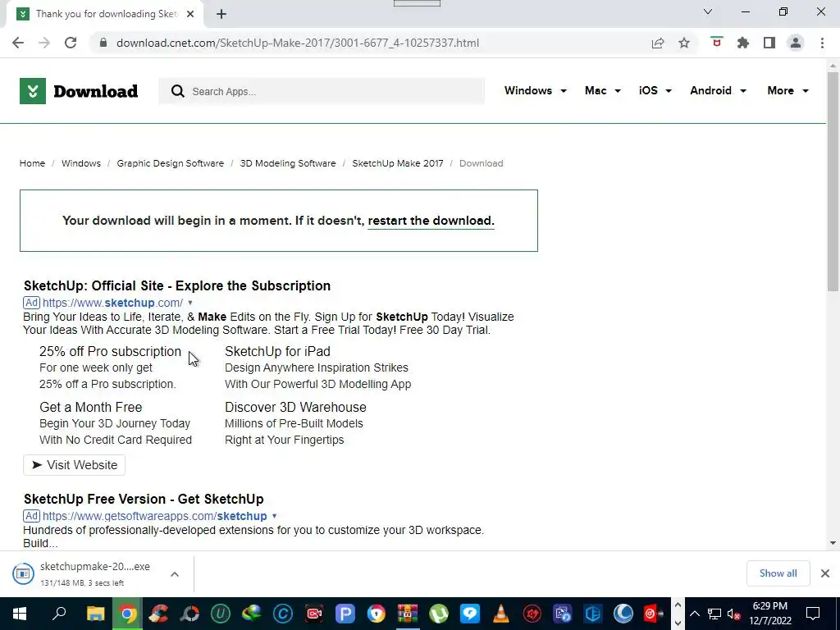Viewport: 840px width, 630px height.
Task: Toggle the browser side panel icon
Action: click(x=769, y=43)
